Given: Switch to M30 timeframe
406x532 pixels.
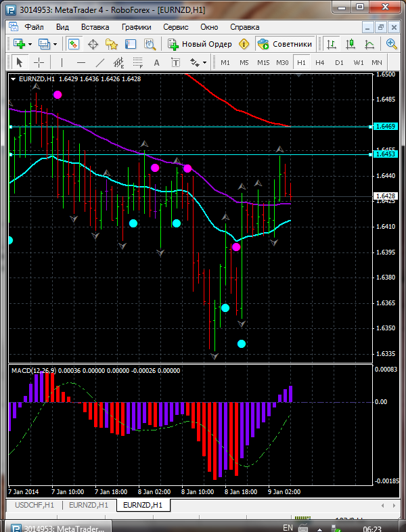Looking at the screenshot, I should click(282, 62).
